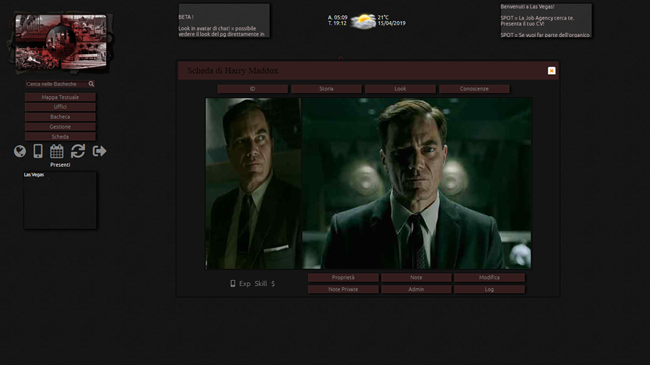Click the Cerca nelle Bacheche search field
650x365 pixels.
click(57, 84)
